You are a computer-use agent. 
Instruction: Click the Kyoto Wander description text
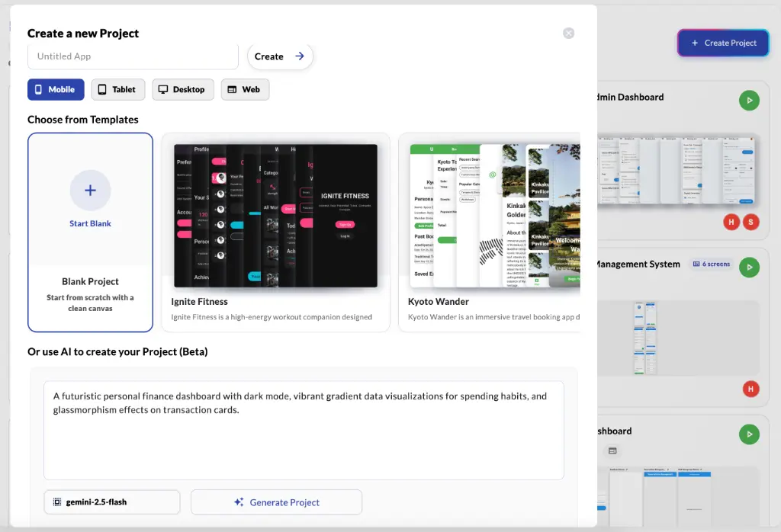pos(493,317)
